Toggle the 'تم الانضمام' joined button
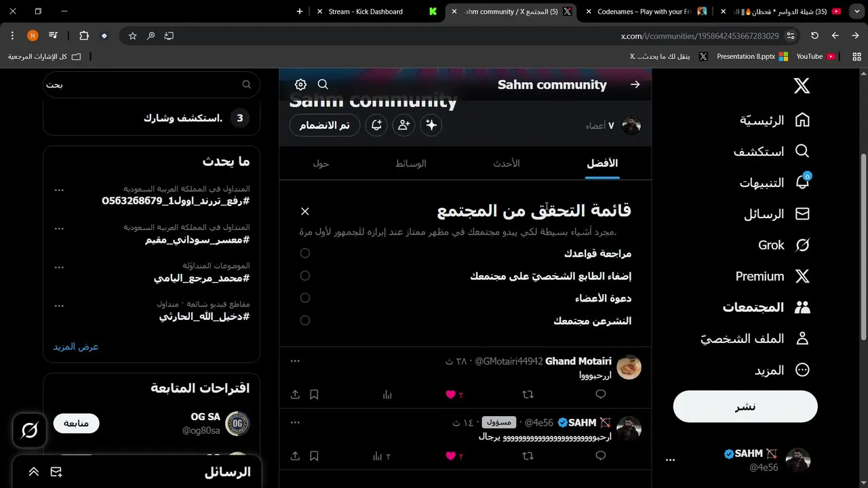Viewport: 868px width, 488px height. tap(325, 125)
